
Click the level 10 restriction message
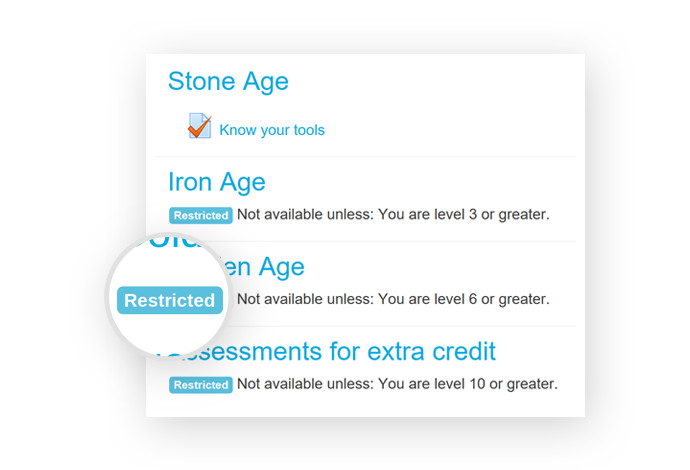pos(397,384)
